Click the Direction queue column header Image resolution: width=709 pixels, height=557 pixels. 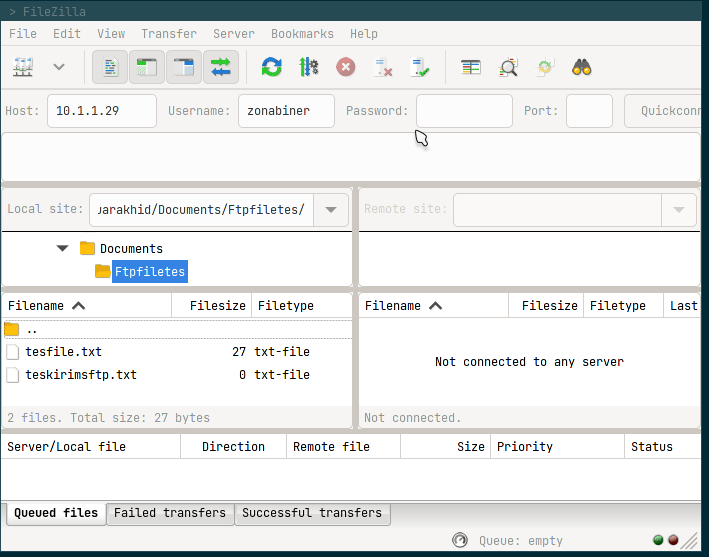[233, 447]
